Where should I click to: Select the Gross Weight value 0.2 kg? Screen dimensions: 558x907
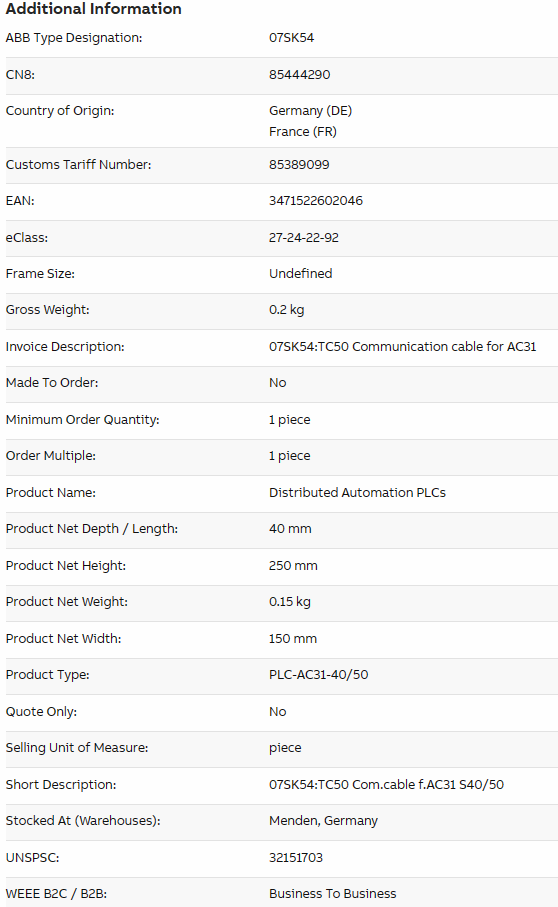286,310
